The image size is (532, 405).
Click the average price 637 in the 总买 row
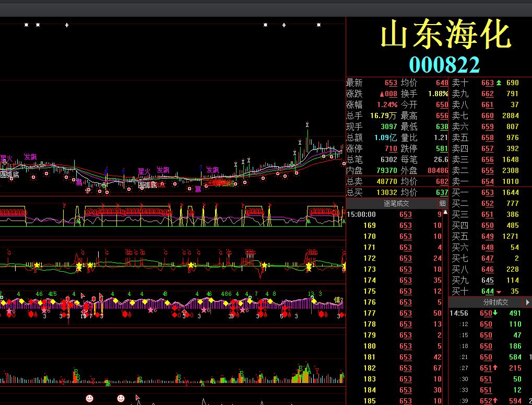[x=442, y=192]
